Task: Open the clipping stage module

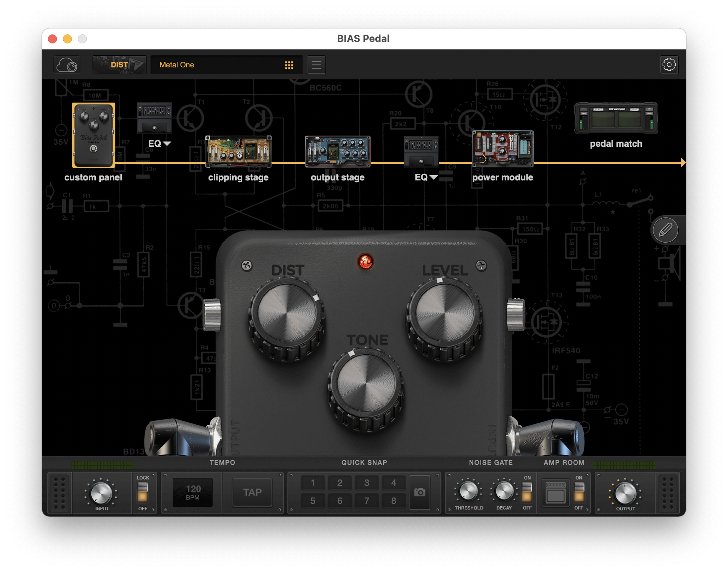Action: click(x=238, y=151)
